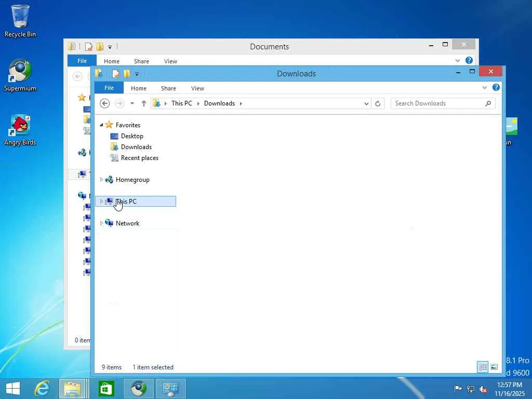
Task: Switch to details view in Downloads status bar
Action: click(483, 367)
